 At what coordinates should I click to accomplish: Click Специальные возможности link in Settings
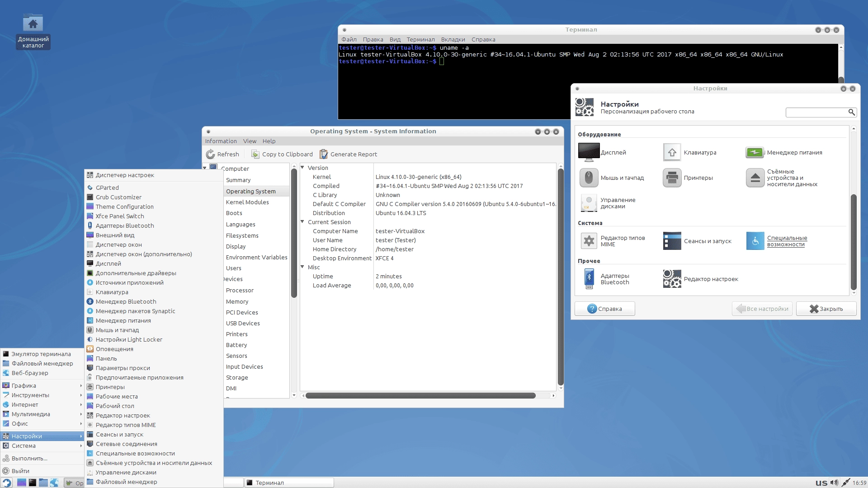tap(787, 241)
